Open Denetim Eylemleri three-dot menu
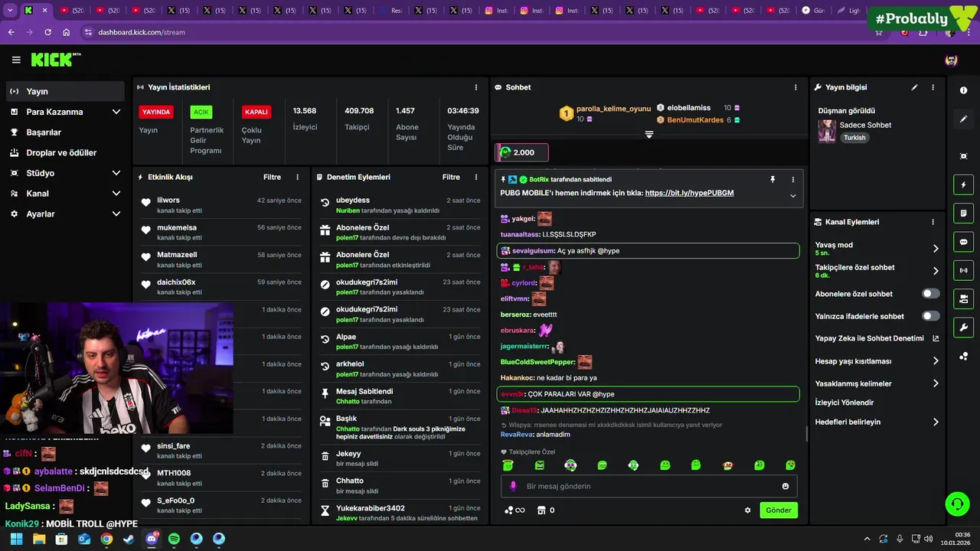Viewport: 980px width, 551px height. pos(476,177)
